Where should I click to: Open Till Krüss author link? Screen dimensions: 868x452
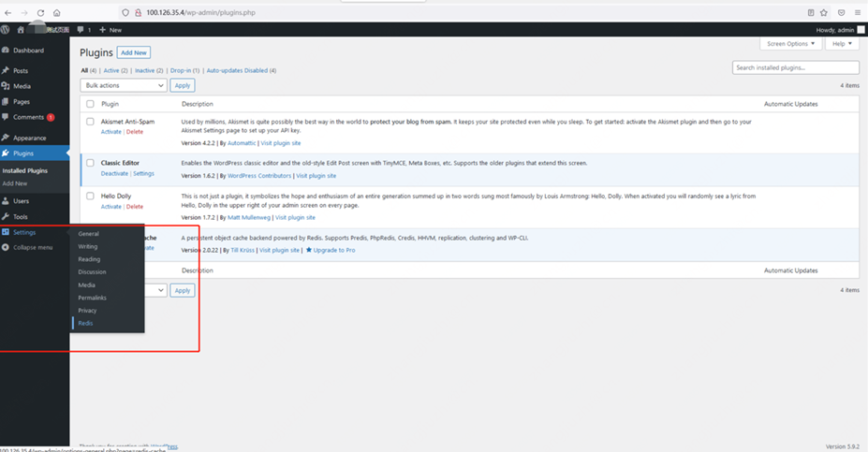243,251
